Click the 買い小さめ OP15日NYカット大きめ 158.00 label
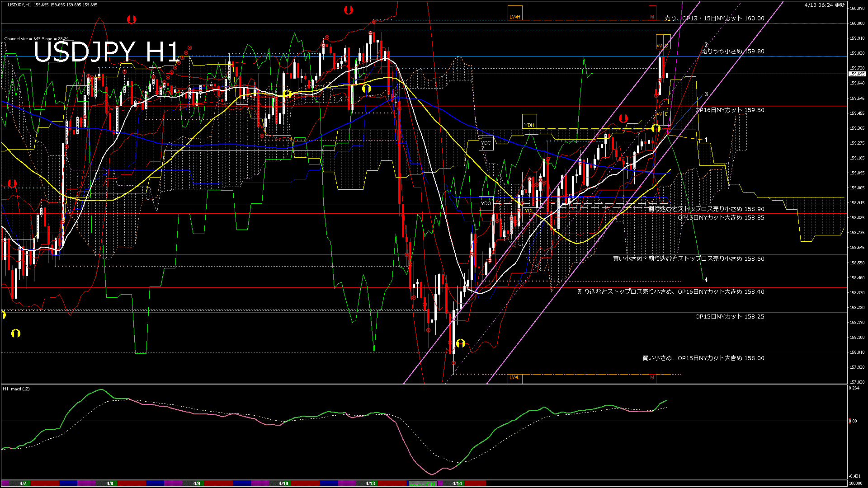The width and height of the screenshot is (868, 488). 703,358
